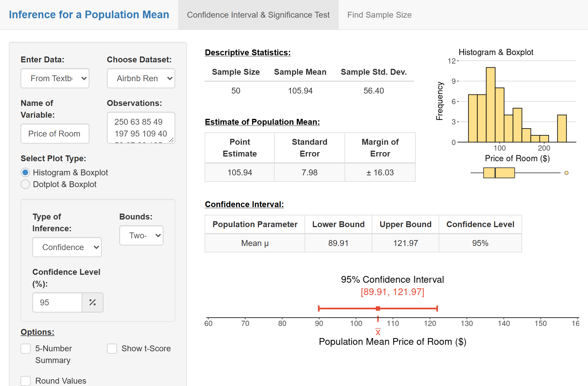Click the Margin of Error value ± 16.03
Screen dimensions: 588x386
[380, 172]
